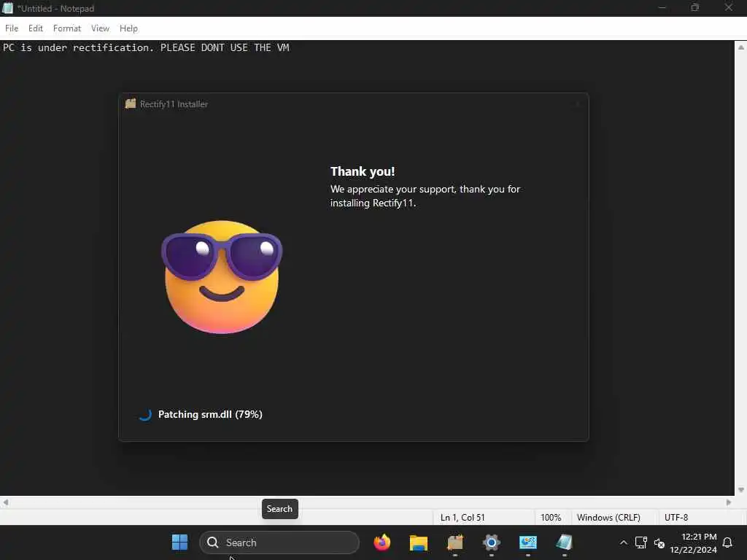This screenshot has height=560, width=747.
Task: Click the taskbar Search box
Action: [x=279, y=542]
